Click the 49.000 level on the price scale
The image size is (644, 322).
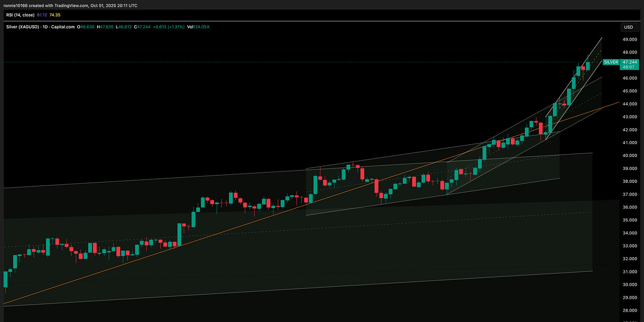629,39
